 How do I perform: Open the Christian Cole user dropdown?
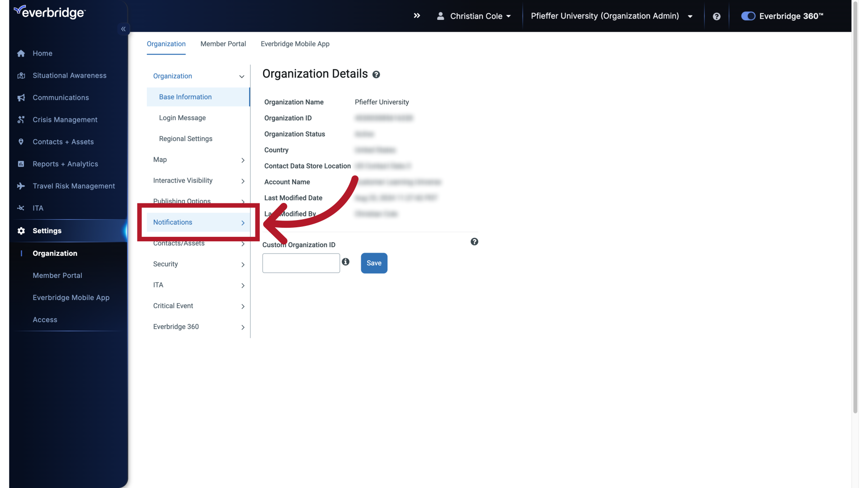coord(474,16)
